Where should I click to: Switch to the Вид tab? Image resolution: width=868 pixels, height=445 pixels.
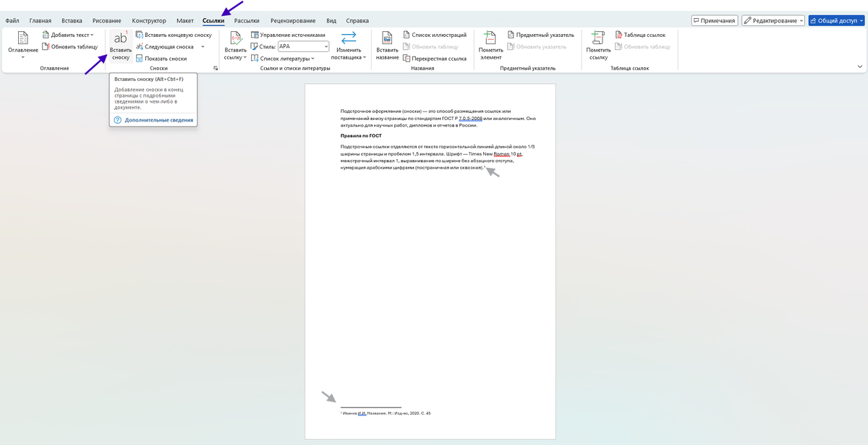click(331, 21)
